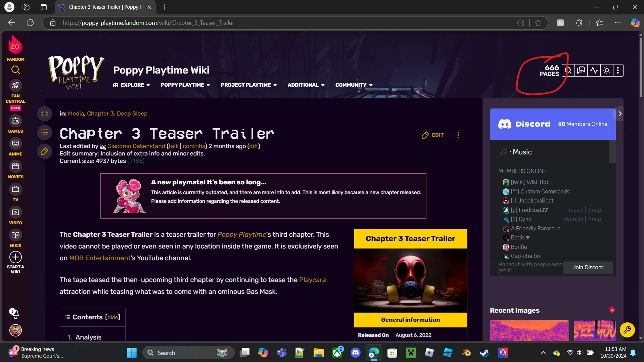Open the article more actions menu
This screenshot has width=644, height=362.
click(458, 135)
